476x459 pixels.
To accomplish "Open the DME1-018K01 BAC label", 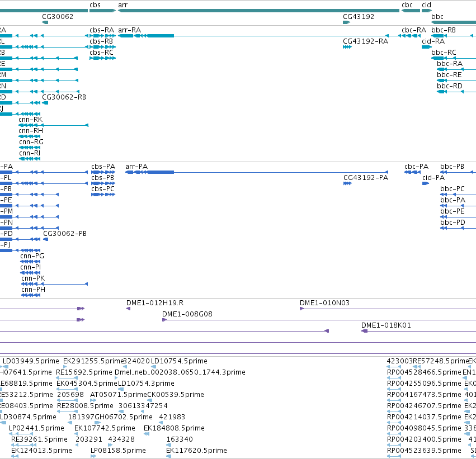I will click(386, 325).
